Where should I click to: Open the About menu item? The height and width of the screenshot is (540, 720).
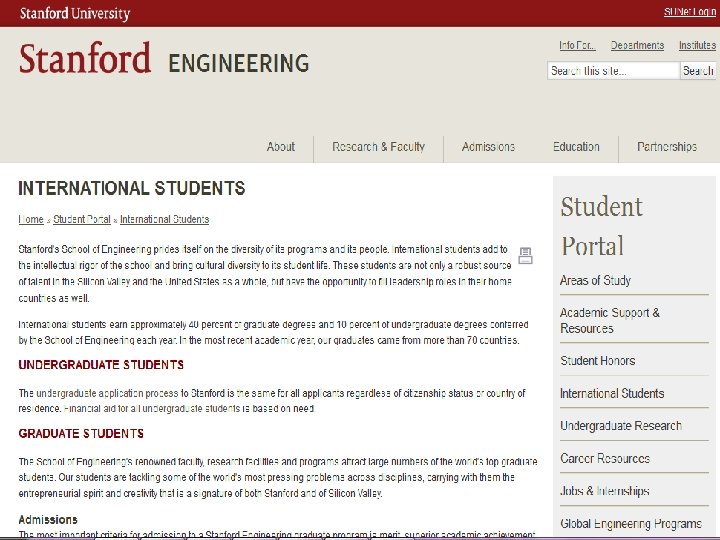pyautogui.click(x=281, y=147)
